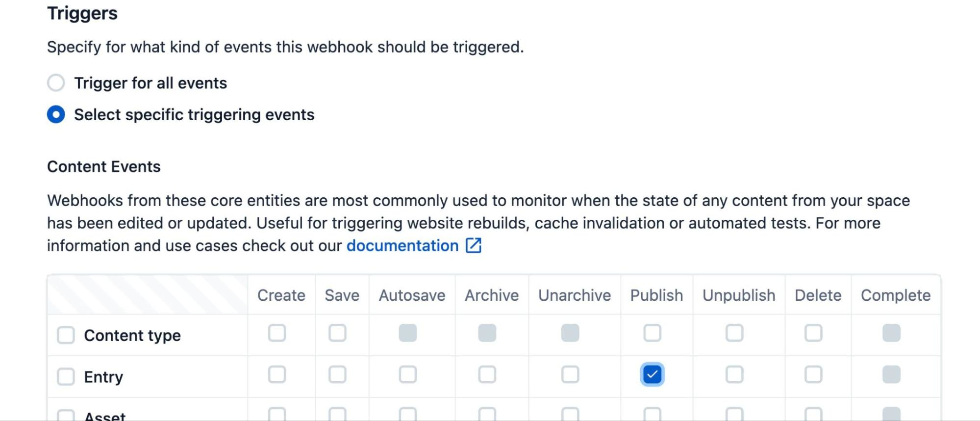Open the documentation link
Screen dimensions: 980x421
(x=402, y=245)
